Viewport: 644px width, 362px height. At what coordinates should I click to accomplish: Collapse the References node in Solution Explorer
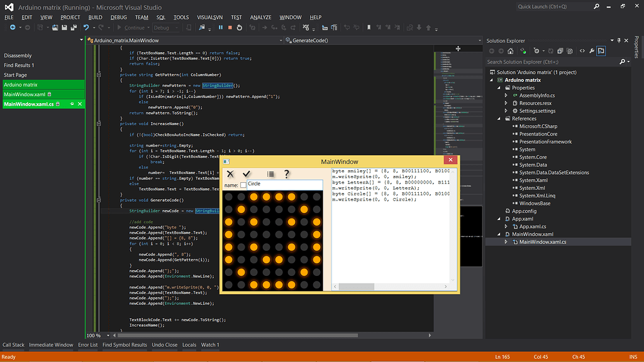tap(499, 119)
